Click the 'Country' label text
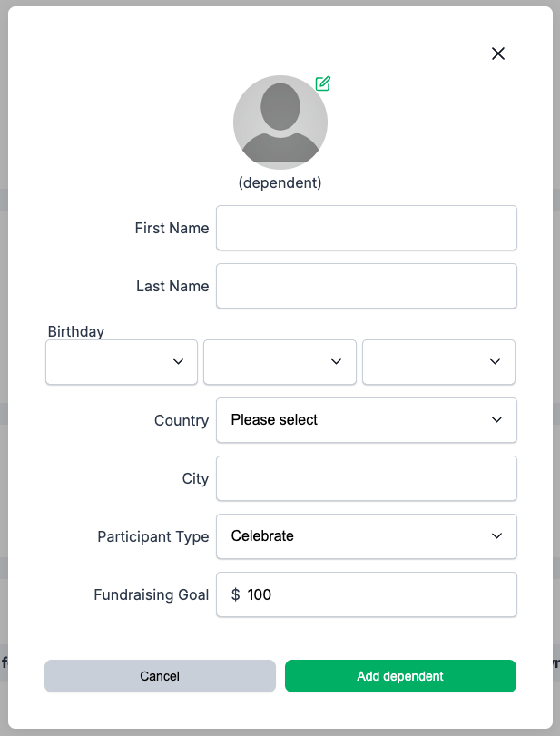Viewport: 560px width, 736px height. pos(182,420)
